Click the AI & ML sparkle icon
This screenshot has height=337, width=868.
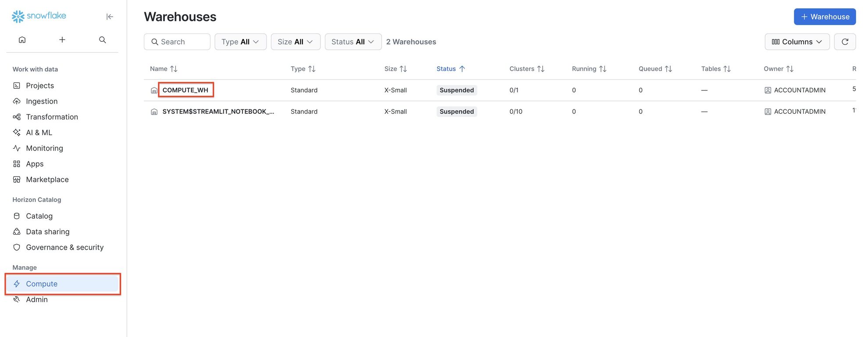click(x=17, y=133)
